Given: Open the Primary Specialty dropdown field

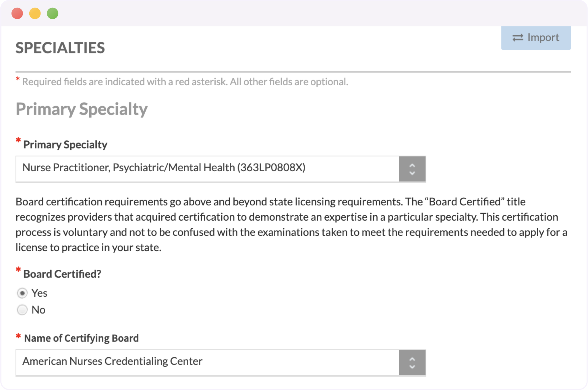Looking at the screenshot, I should (207, 169).
